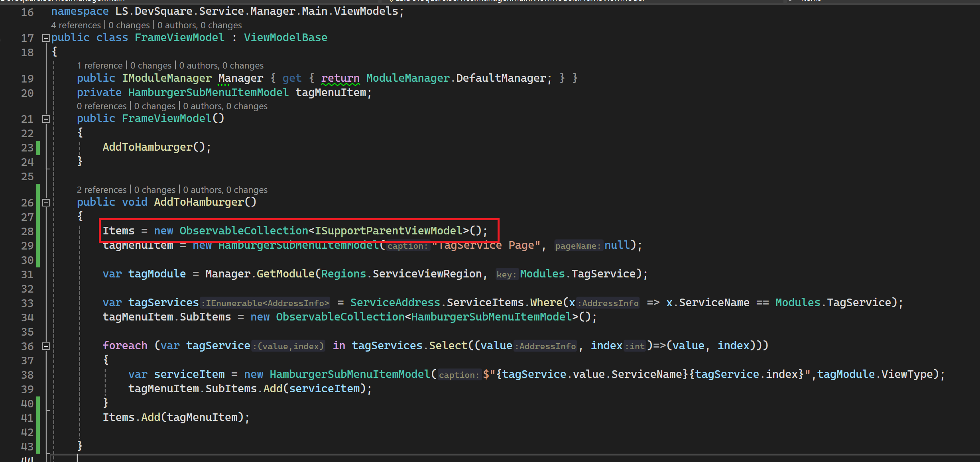Click '0 authors, 0 changes' above class FrameViewModel

coord(199,25)
